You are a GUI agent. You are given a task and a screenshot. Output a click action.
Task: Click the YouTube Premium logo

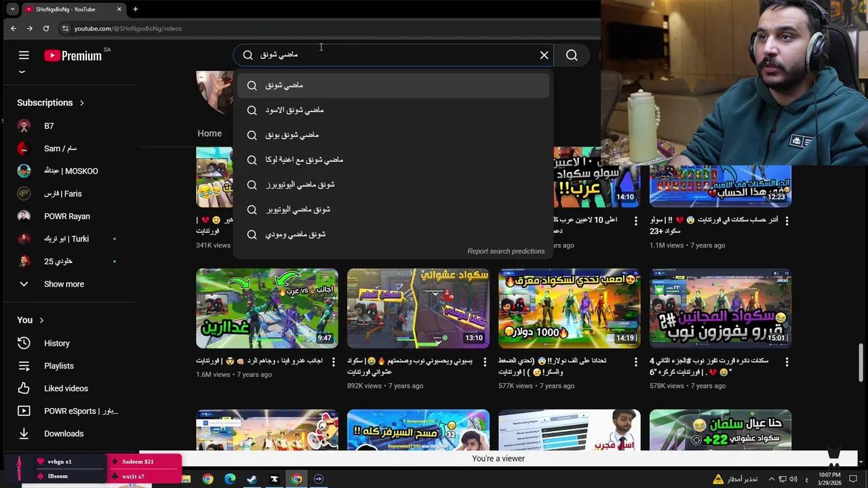tap(73, 56)
